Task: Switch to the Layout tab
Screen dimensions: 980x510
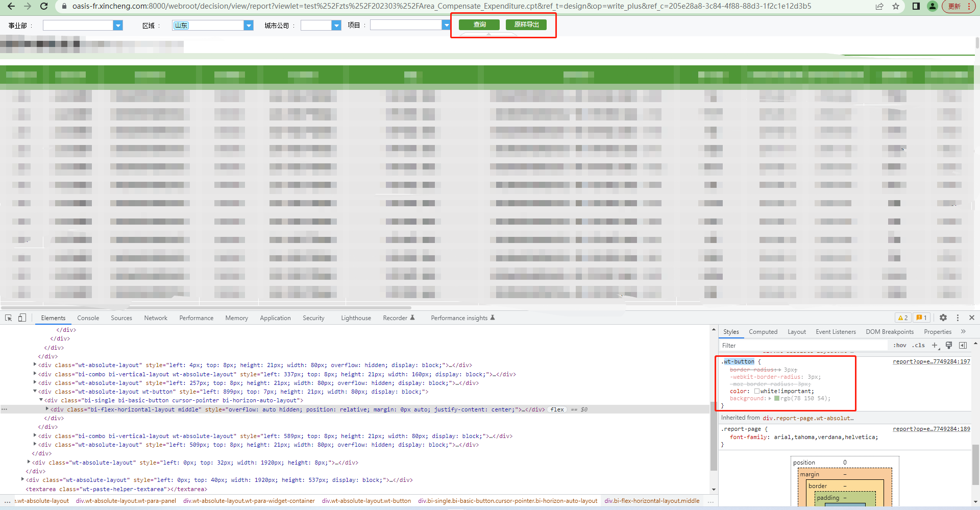Action: point(797,332)
